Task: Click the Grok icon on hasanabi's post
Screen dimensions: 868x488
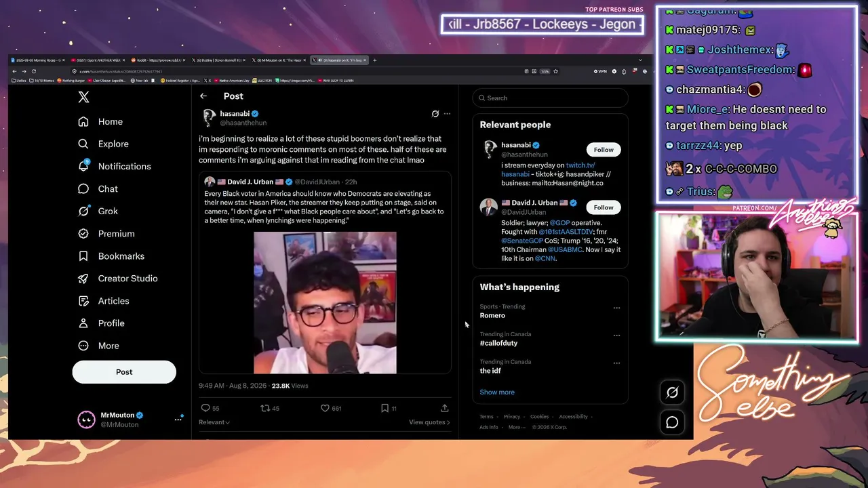Action: (x=435, y=114)
